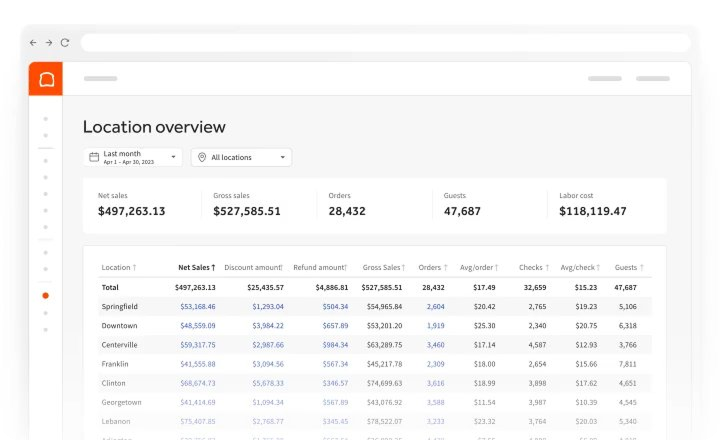Sort table by Avg/check column

(x=580, y=267)
